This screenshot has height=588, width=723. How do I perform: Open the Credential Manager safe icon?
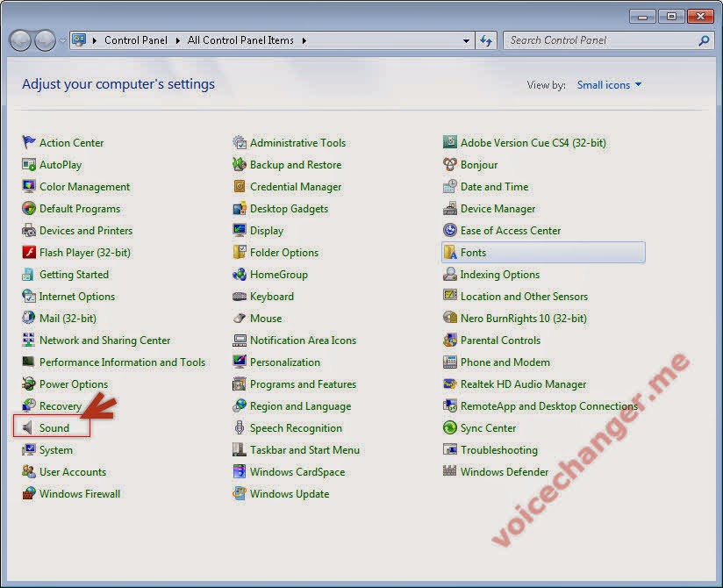pos(240,186)
